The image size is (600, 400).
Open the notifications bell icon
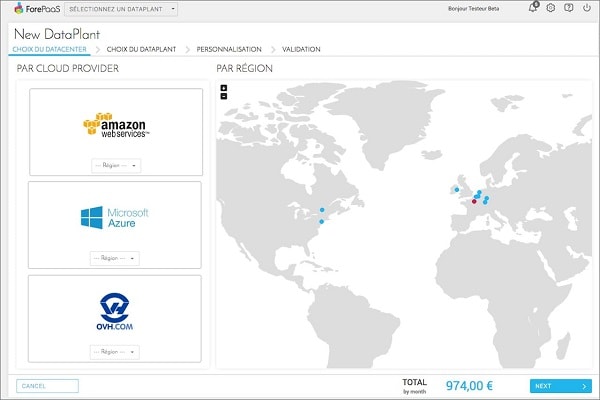point(533,7)
